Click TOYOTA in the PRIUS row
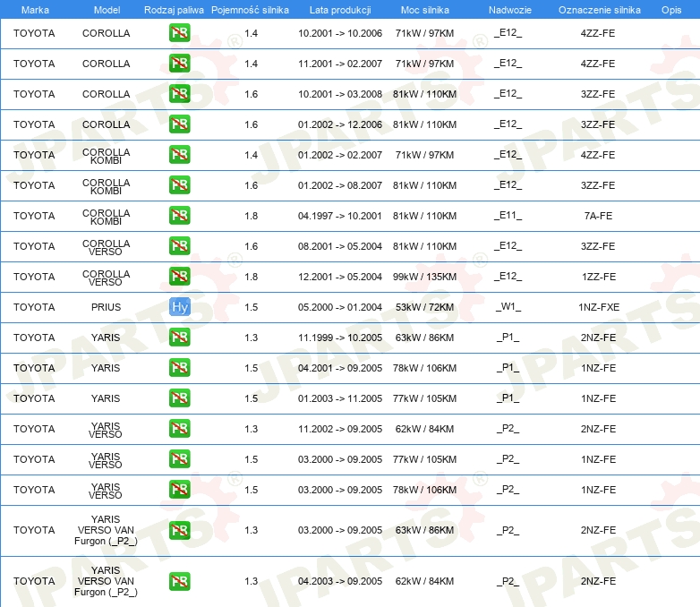 [x=34, y=307]
